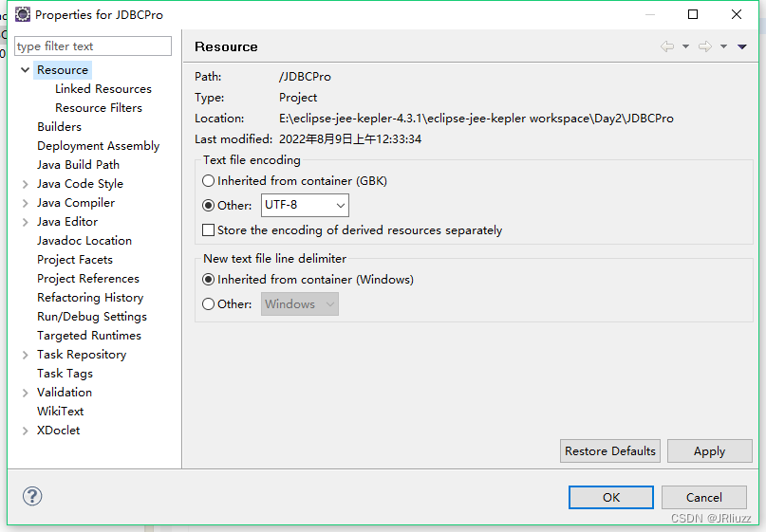Select Resource in the properties tree
Screen dimensions: 766x532
(63, 70)
